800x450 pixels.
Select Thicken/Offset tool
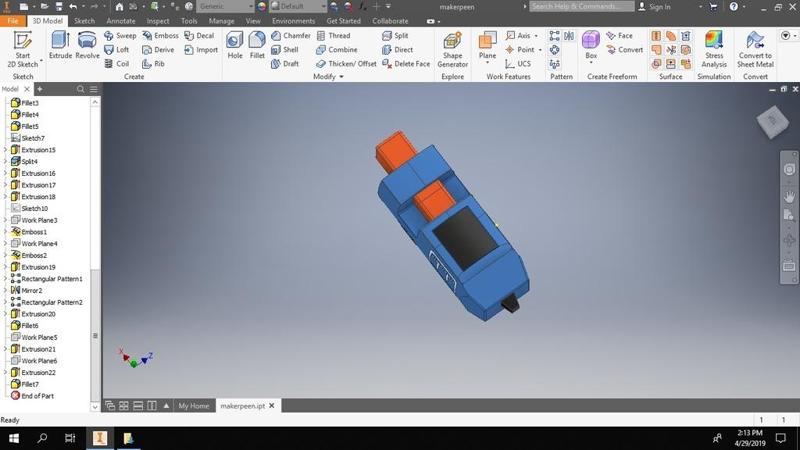(x=346, y=64)
